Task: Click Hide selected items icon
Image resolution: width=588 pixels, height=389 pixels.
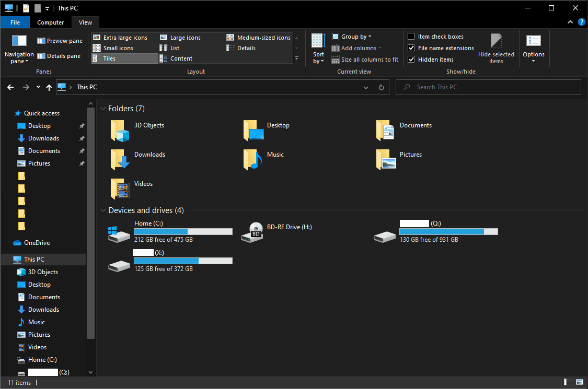Action: point(496,41)
